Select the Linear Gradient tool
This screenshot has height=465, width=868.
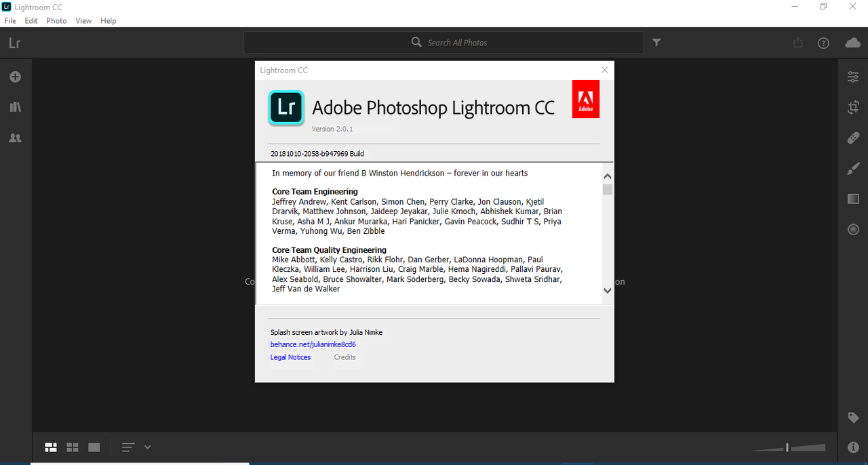click(x=853, y=199)
